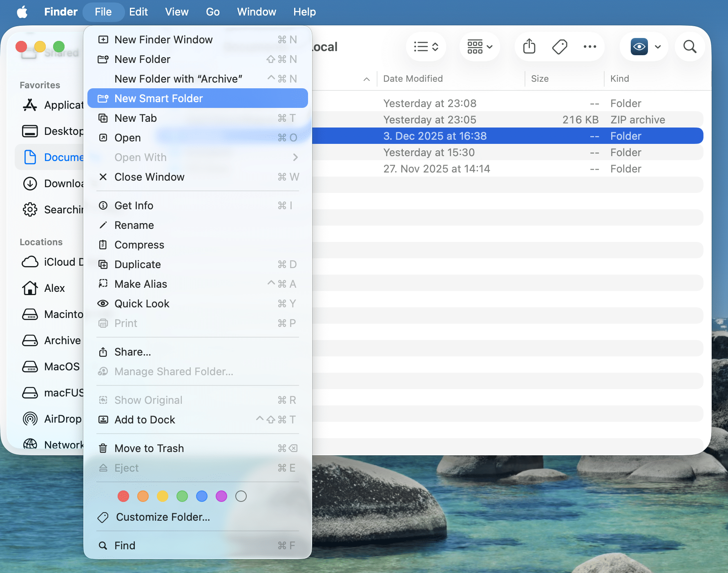Click the Tags toolbar icon
Viewport: 728px width, 573px height.
click(559, 47)
